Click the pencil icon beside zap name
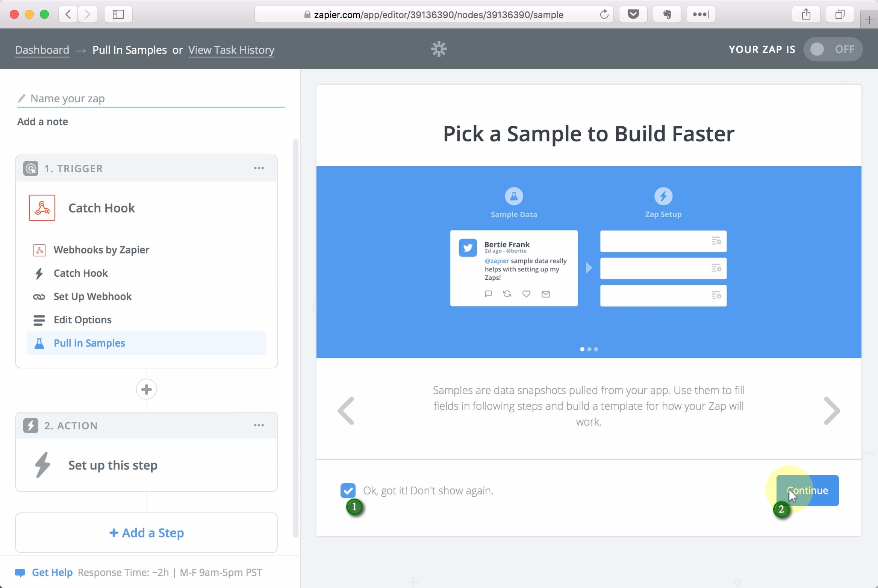 tap(21, 99)
